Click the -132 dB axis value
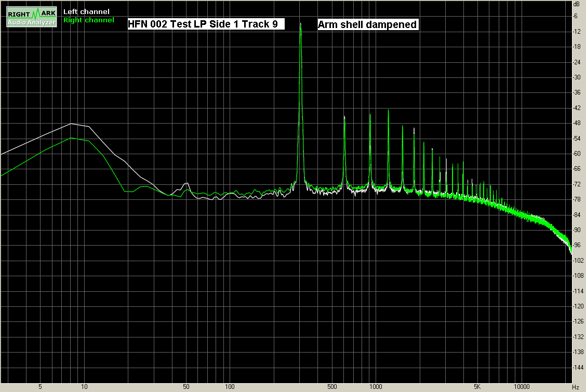Screen dimensions: 586x392 pos(578,337)
